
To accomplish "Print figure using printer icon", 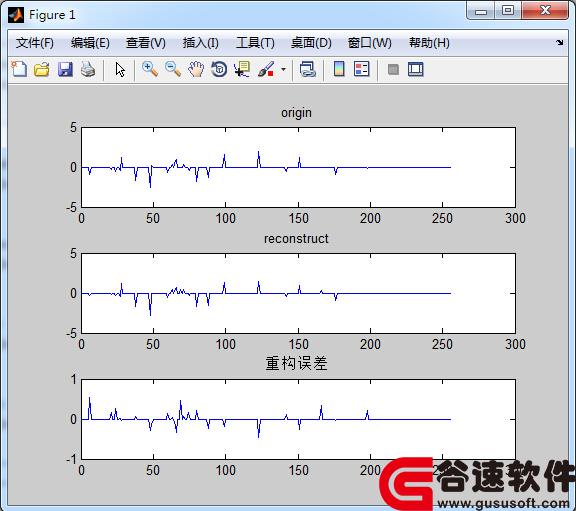I will tap(88, 69).
